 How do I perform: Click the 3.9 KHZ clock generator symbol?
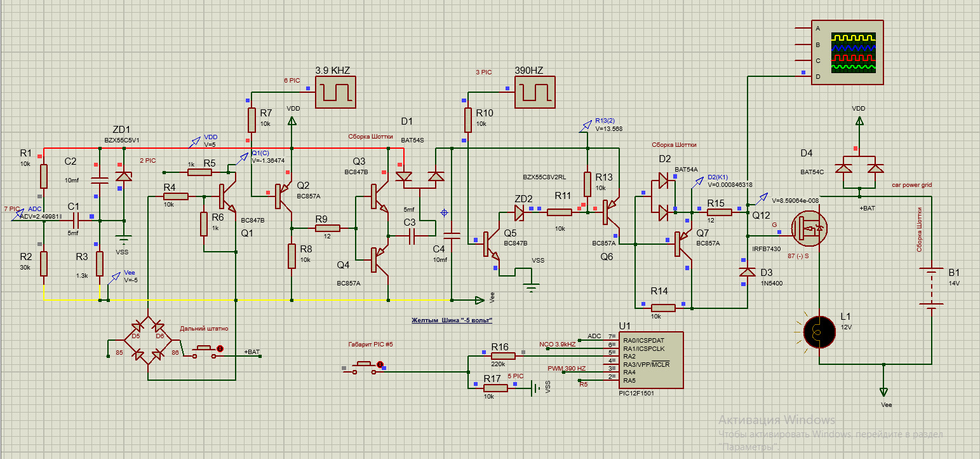coord(336,92)
